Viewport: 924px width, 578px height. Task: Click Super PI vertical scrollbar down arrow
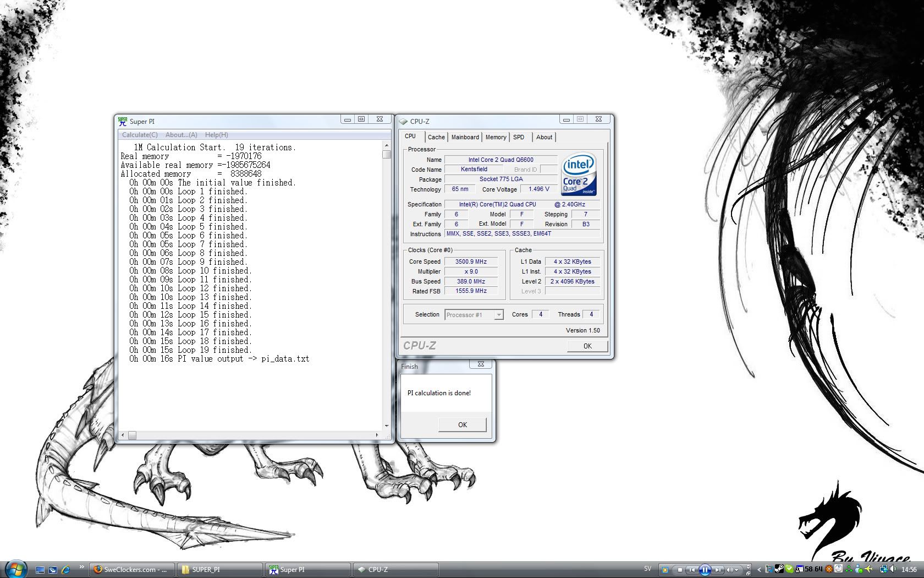click(x=387, y=426)
